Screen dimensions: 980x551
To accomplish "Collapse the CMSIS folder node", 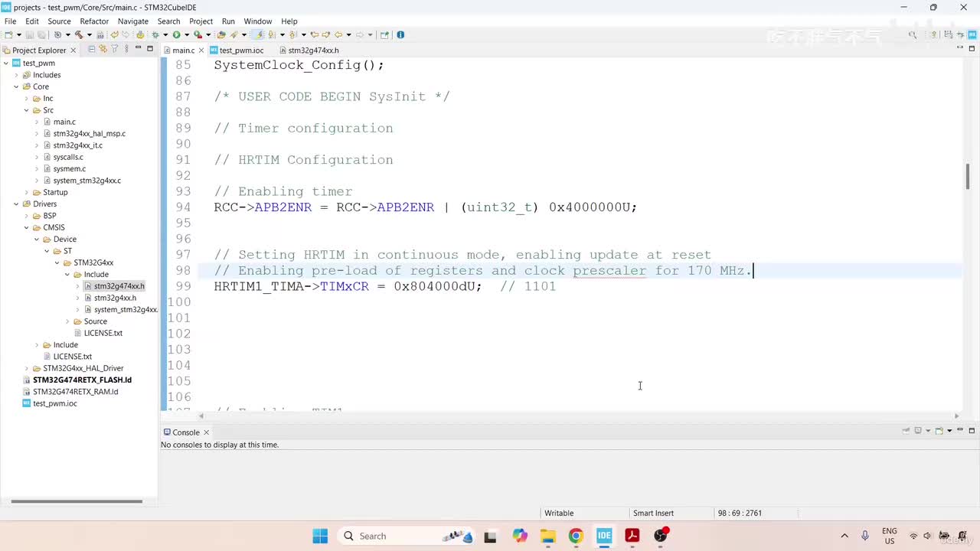I will pyautogui.click(x=27, y=227).
